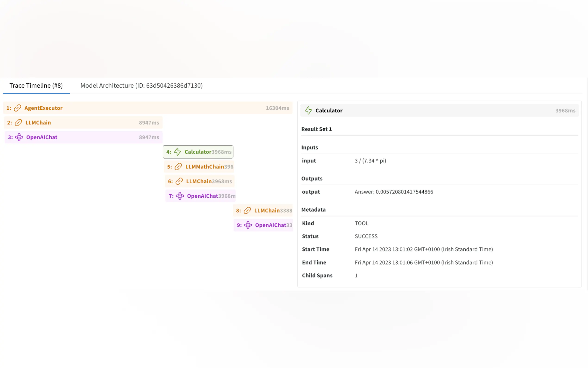Click the Calculator output answer value
Image resolution: width=588 pixels, height=368 pixels.
pos(394,192)
